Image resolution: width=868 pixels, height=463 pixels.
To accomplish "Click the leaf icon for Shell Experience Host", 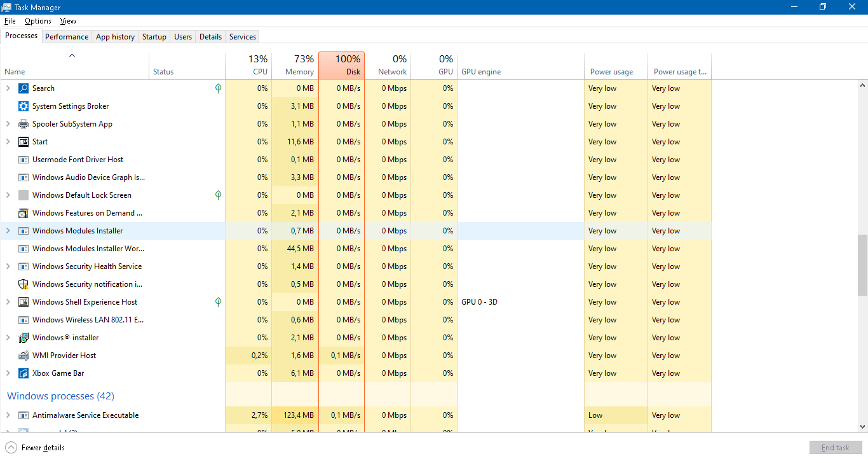I will [218, 302].
